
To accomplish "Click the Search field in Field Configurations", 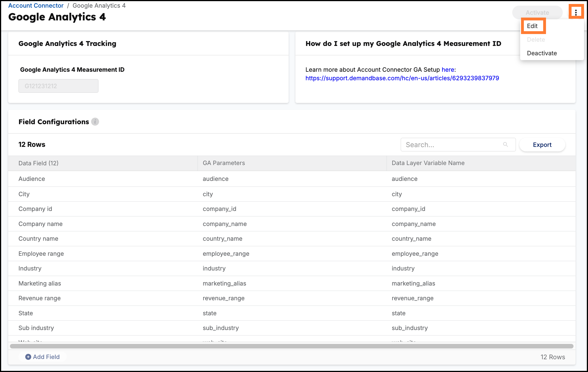I will 458,145.
